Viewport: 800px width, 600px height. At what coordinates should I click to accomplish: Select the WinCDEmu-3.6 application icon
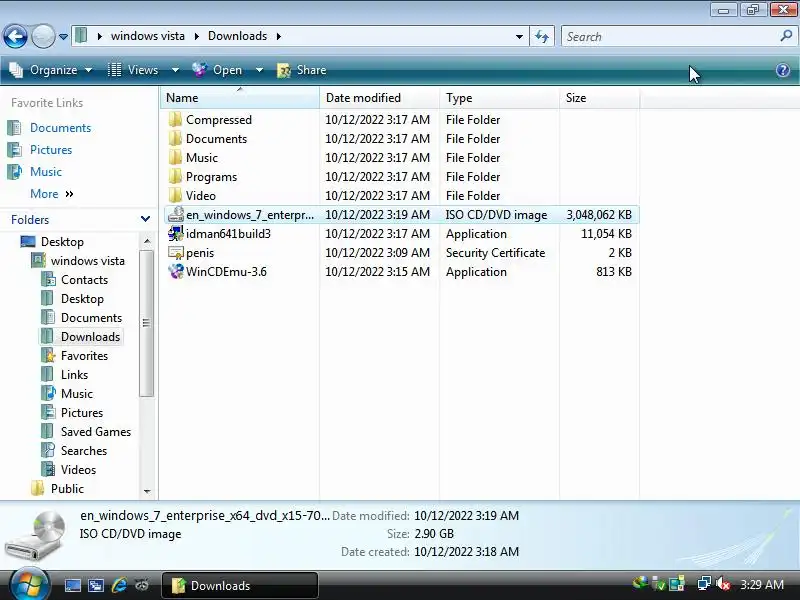pyautogui.click(x=176, y=271)
